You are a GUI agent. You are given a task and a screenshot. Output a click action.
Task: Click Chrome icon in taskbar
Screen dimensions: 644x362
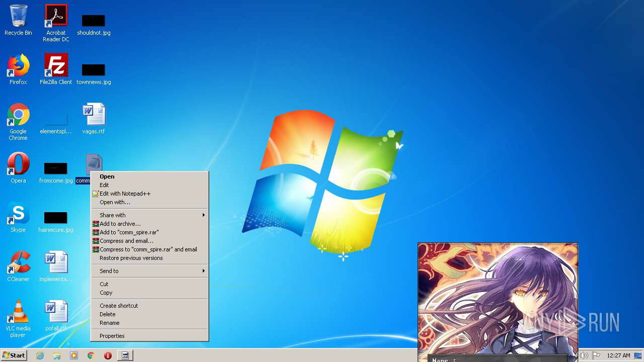(x=91, y=355)
